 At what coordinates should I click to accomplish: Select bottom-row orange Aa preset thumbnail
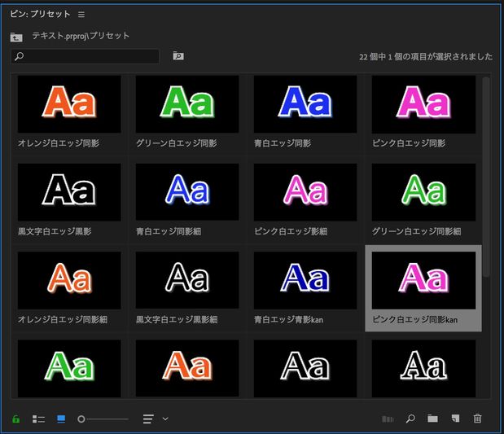coord(187,368)
